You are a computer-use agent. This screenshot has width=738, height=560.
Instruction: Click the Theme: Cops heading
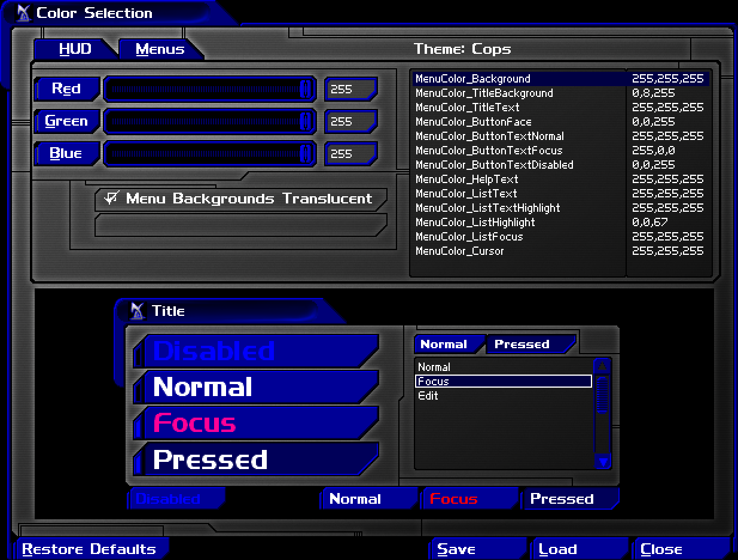462,49
